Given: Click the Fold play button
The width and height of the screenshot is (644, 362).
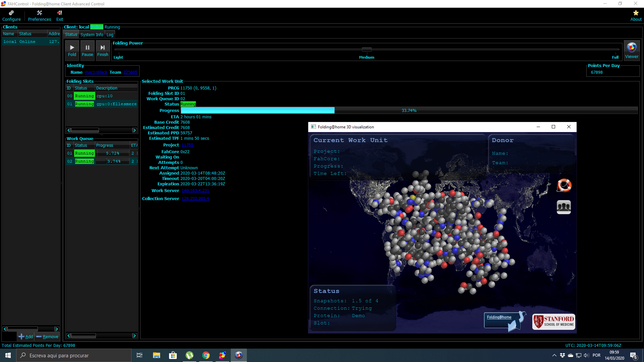Looking at the screenshot, I should click(x=72, y=50).
